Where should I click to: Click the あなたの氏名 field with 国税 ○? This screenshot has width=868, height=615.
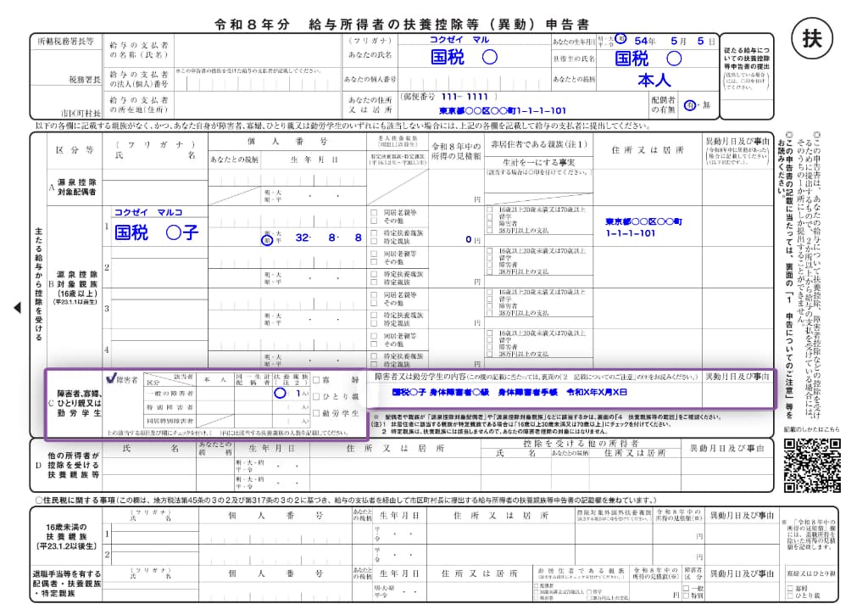click(x=463, y=58)
